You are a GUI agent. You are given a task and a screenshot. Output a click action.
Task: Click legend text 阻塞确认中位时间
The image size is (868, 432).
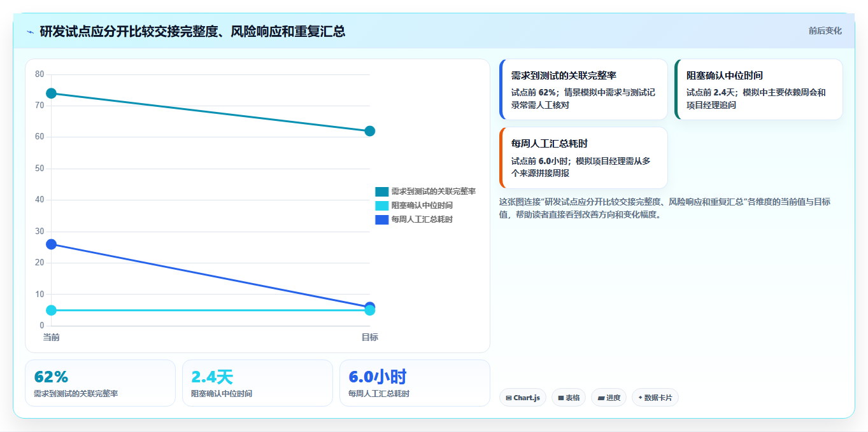click(422, 206)
